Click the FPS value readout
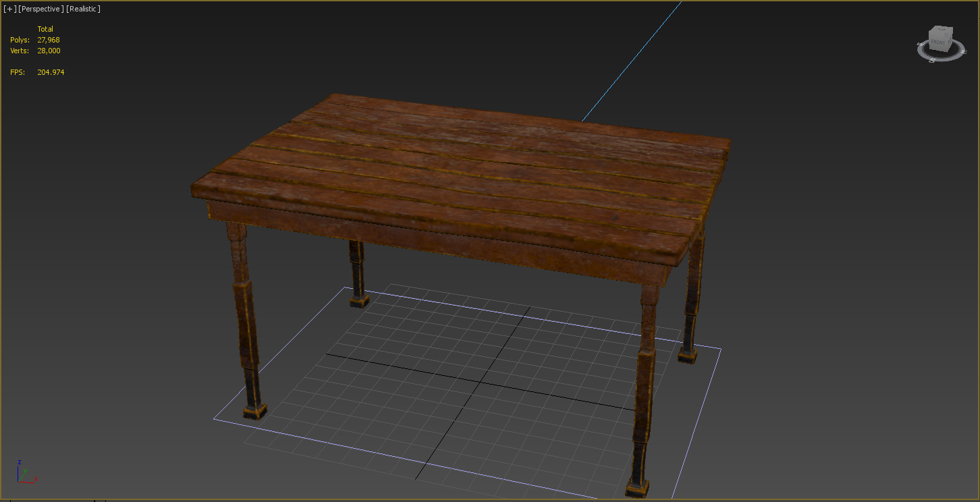This screenshot has width=980, height=502. point(51,72)
